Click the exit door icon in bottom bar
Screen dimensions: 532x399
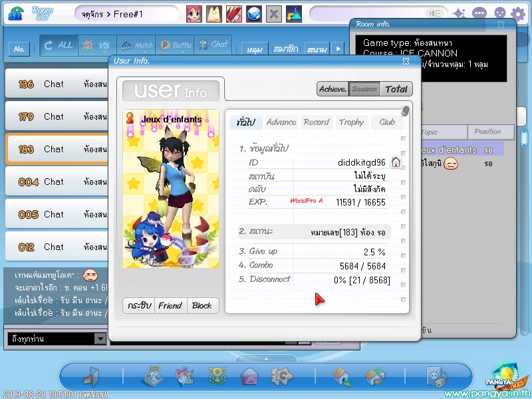click(x=92, y=376)
